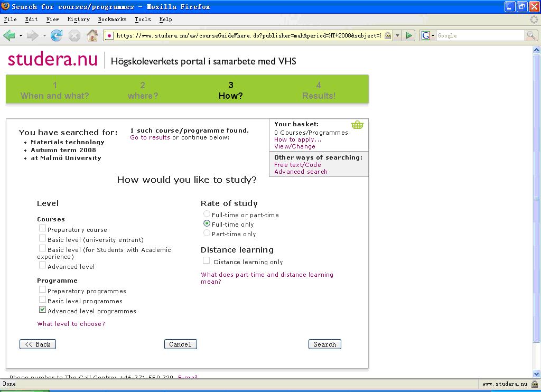Choose the Part-time only radio button

click(x=207, y=233)
